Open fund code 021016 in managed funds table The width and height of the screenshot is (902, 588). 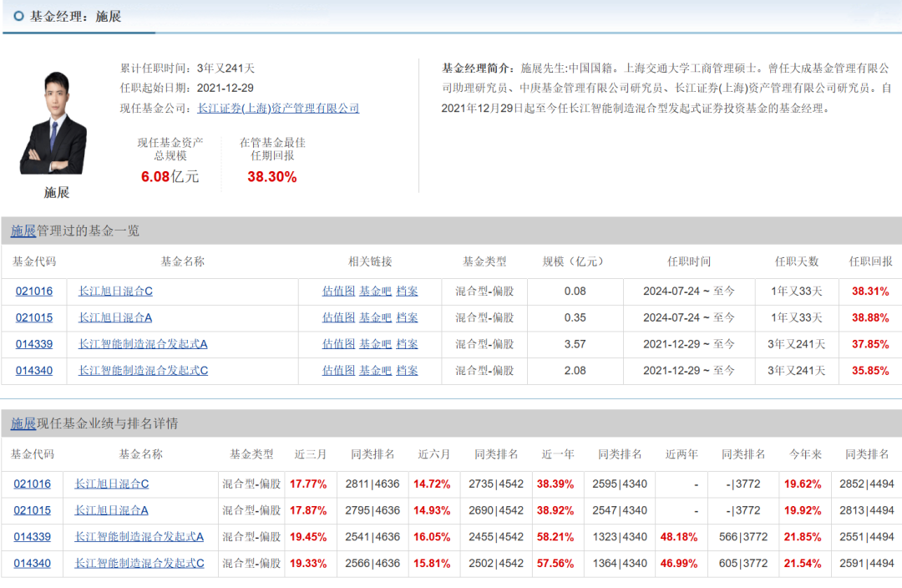[34, 291]
